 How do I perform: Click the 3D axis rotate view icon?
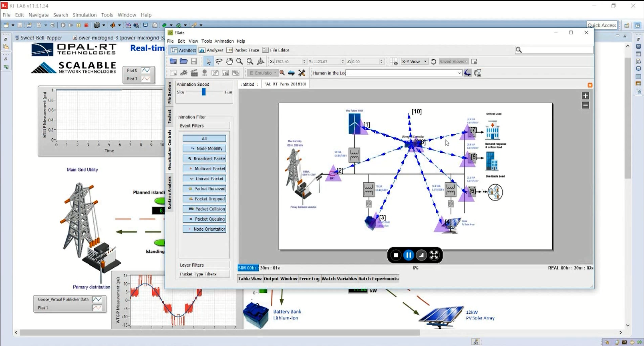(260, 61)
